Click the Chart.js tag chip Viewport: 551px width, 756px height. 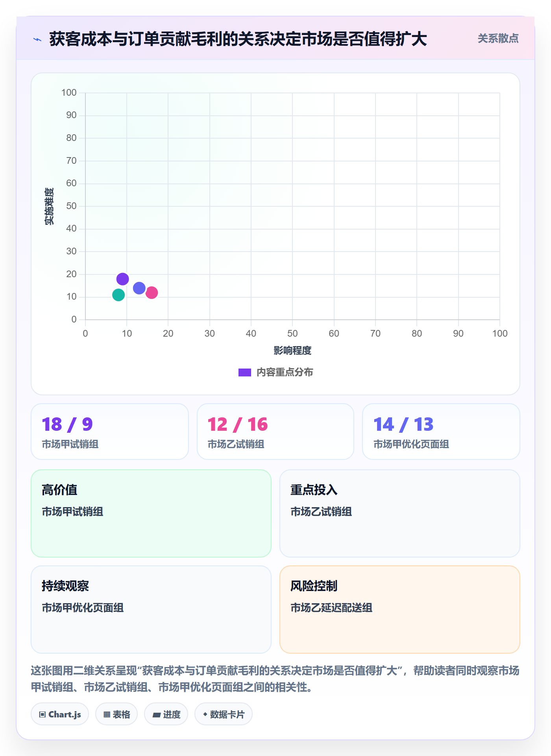(x=60, y=714)
